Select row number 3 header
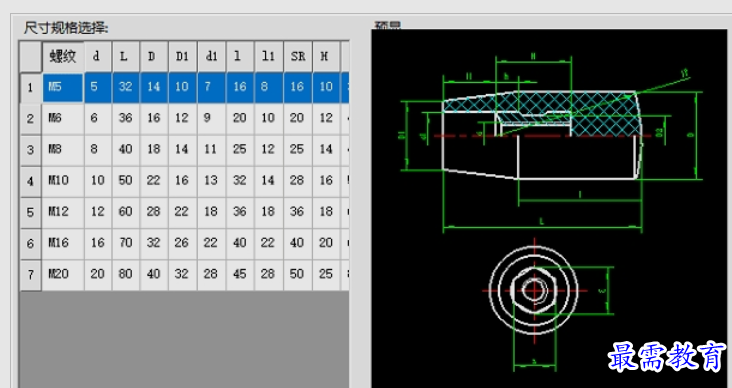The image size is (732, 388). tap(31, 150)
